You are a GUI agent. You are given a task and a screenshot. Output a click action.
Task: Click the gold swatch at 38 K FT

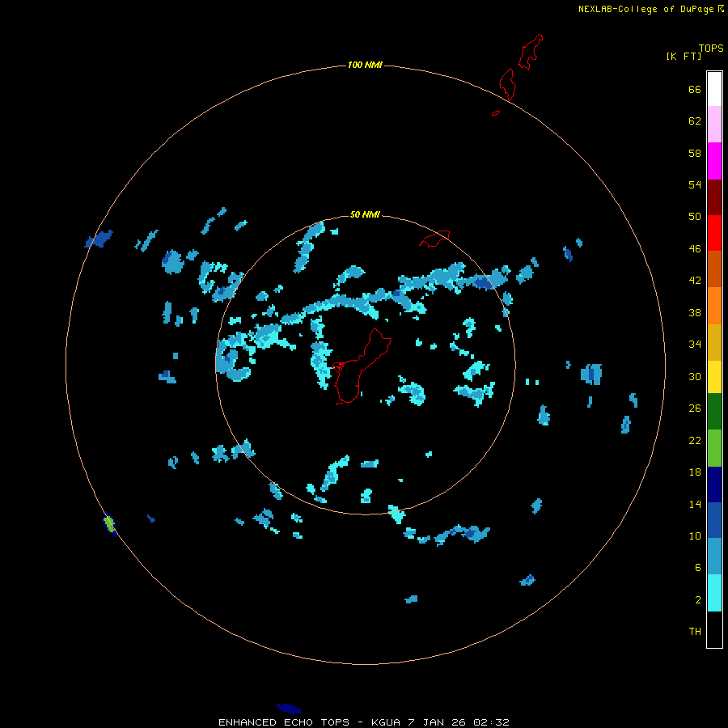[x=714, y=341]
